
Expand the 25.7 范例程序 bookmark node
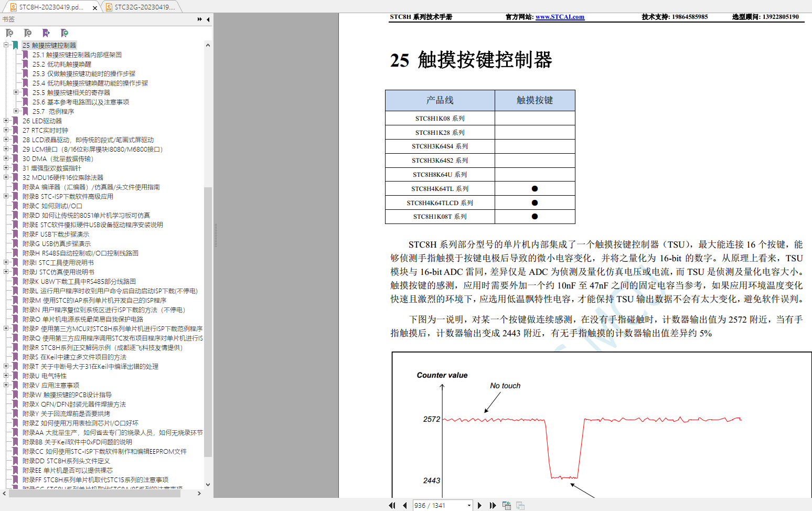click(16, 111)
